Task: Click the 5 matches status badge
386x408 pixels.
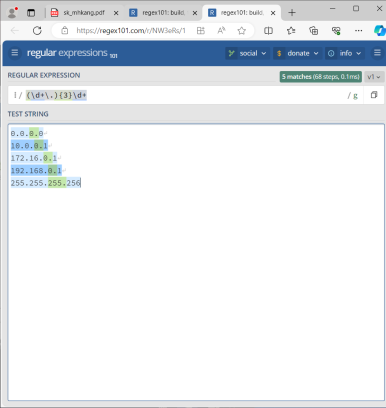Action: tap(321, 77)
